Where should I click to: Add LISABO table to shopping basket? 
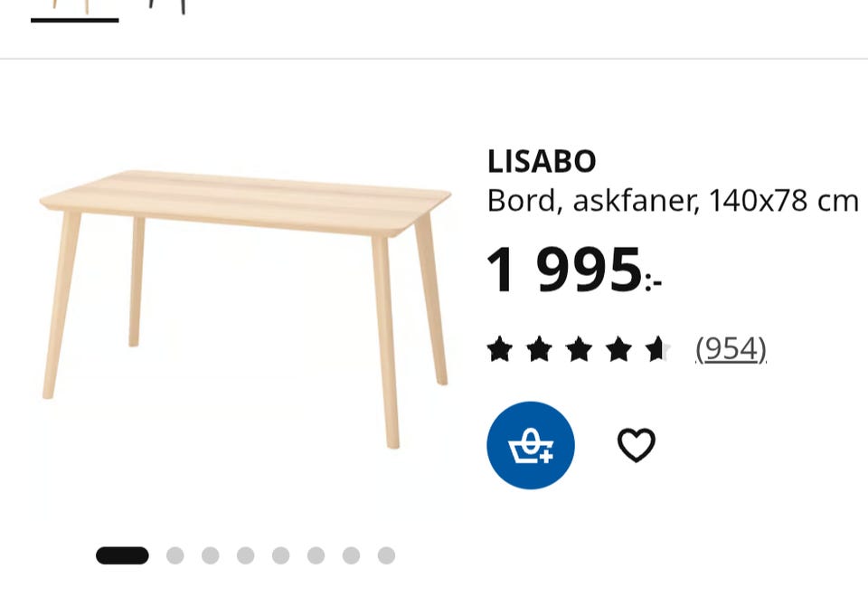531,445
